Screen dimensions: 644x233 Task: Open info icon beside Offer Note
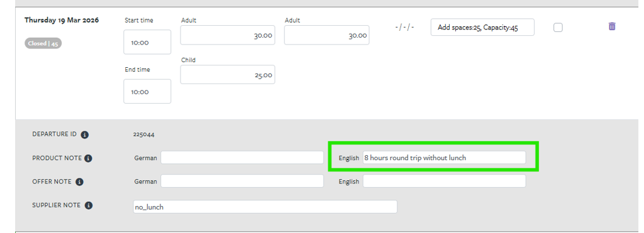click(80, 182)
